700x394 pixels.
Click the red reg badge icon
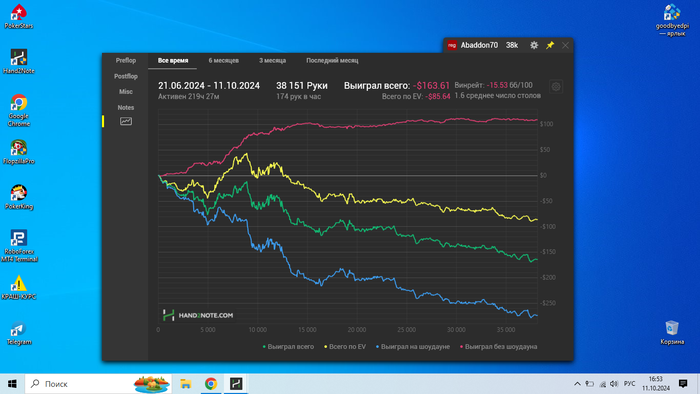[x=452, y=45]
